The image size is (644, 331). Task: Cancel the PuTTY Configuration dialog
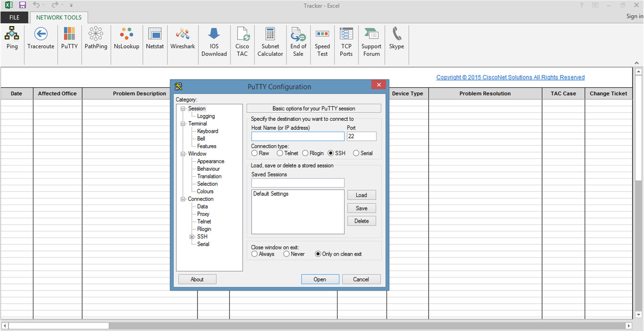(x=361, y=280)
